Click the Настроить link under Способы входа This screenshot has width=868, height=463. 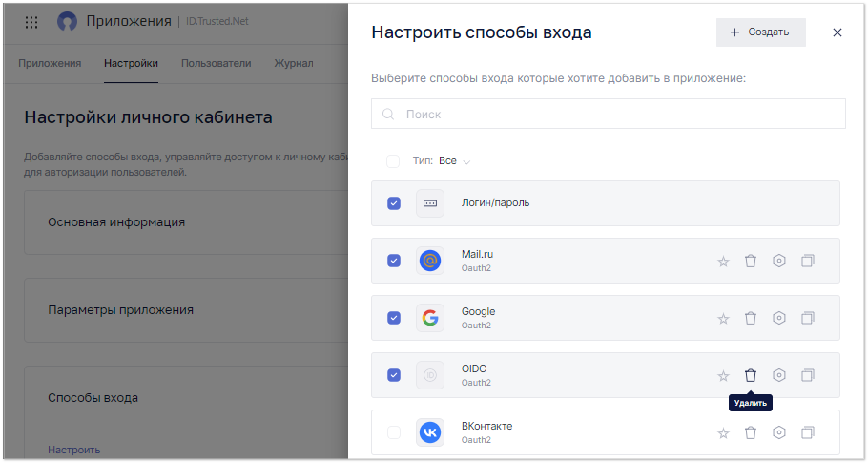click(74, 450)
